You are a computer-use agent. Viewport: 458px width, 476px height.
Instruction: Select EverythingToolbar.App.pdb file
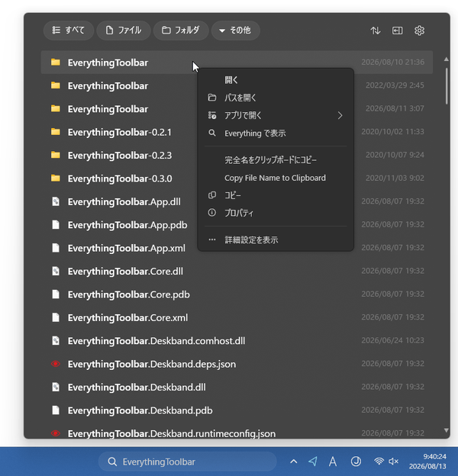click(x=237, y=224)
